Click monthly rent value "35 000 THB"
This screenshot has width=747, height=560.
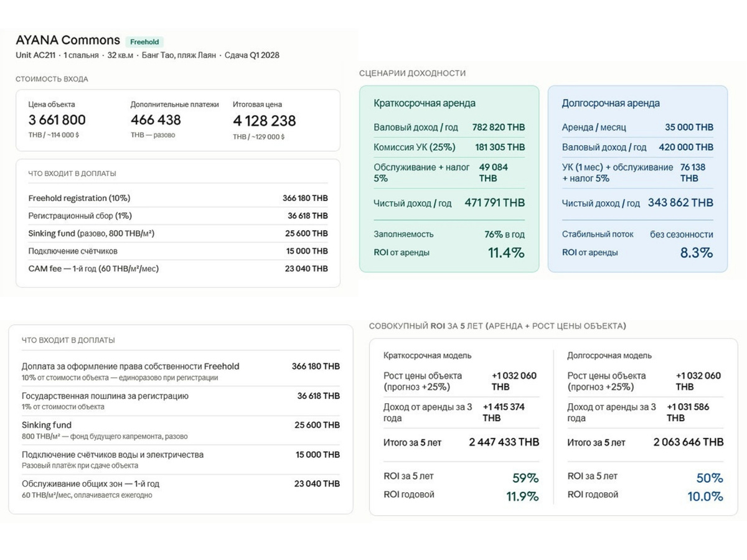coord(689,127)
